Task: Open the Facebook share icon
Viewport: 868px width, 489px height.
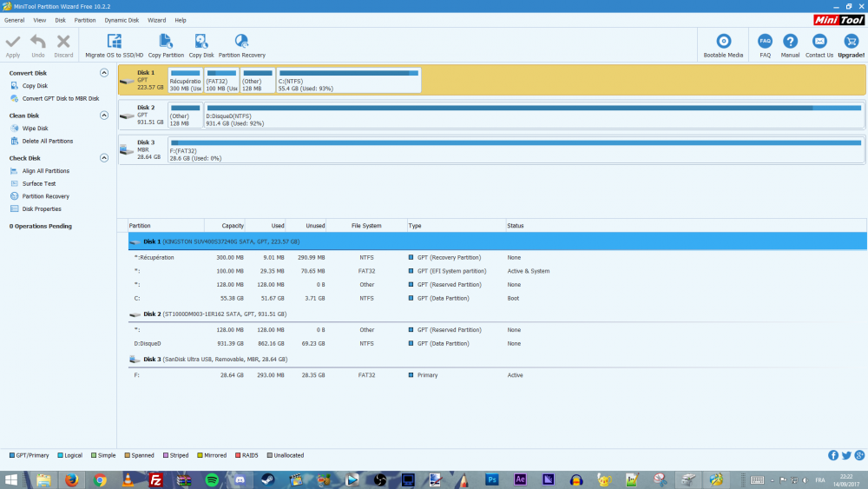Action: tap(832, 455)
